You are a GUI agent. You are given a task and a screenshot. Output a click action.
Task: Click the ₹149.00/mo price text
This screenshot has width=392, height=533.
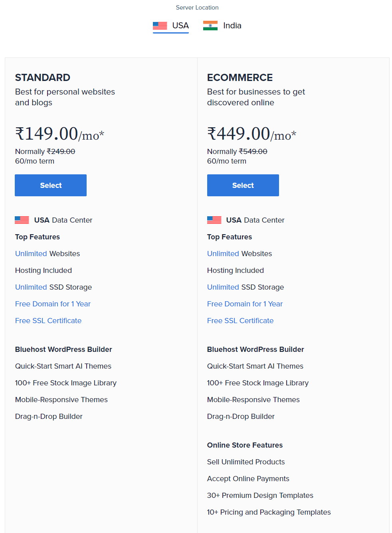click(x=59, y=134)
